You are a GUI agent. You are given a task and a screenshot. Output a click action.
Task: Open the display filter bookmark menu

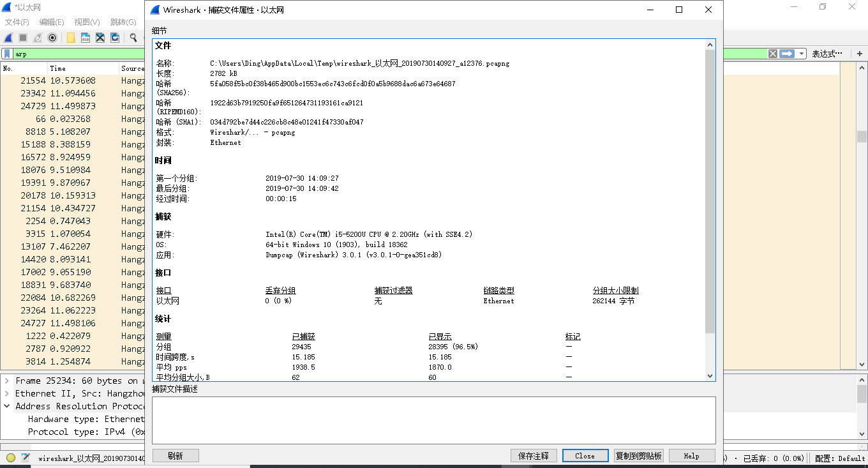(7, 54)
